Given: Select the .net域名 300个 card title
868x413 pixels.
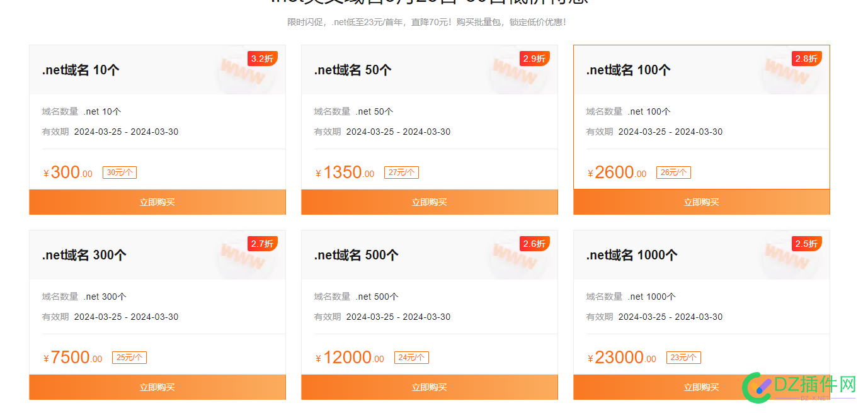Looking at the screenshot, I should (84, 255).
